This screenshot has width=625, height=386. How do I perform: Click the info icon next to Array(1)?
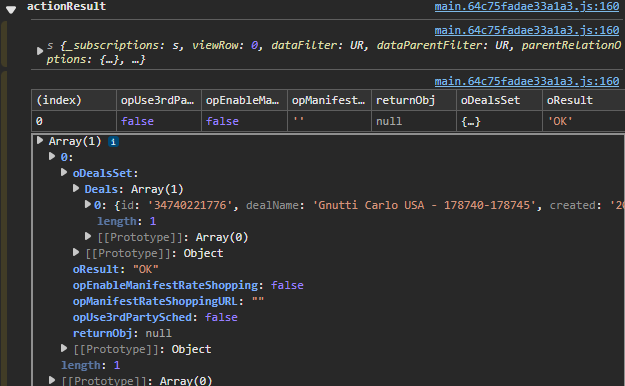coord(113,142)
